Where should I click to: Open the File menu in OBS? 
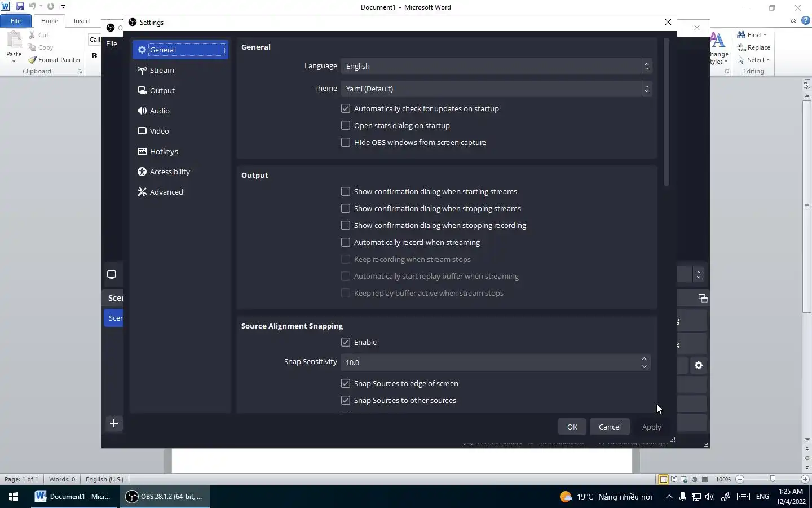(x=112, y=43)
